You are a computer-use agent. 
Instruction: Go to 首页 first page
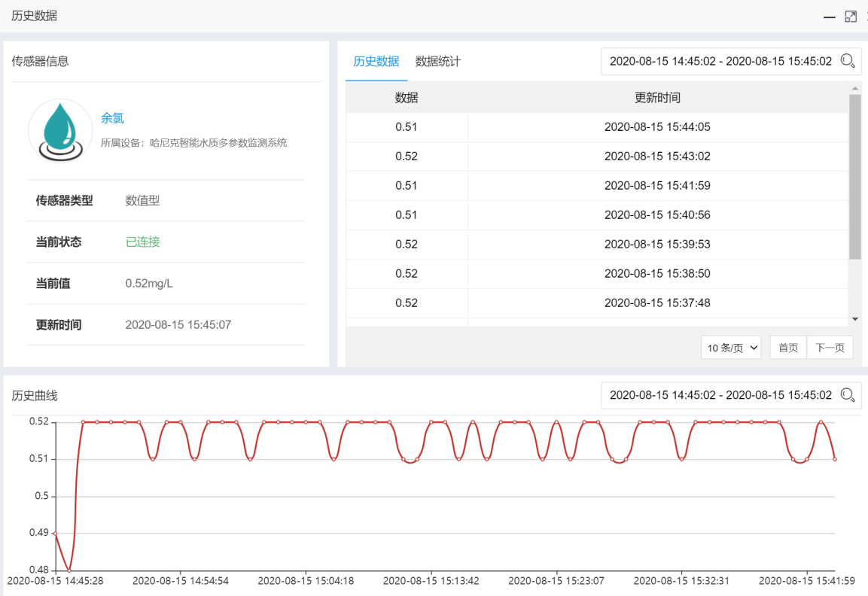point(788,348)
